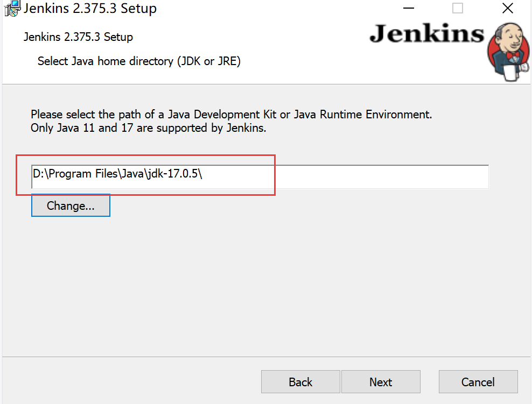
Task: Click the installer icon in title bar
Action: click(12, 8)
